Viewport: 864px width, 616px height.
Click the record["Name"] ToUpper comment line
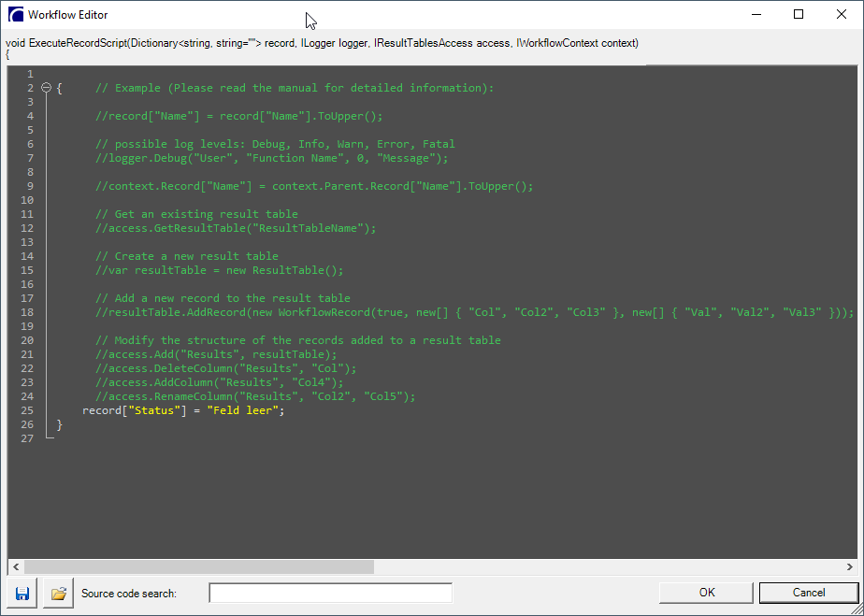click(238, 116)
